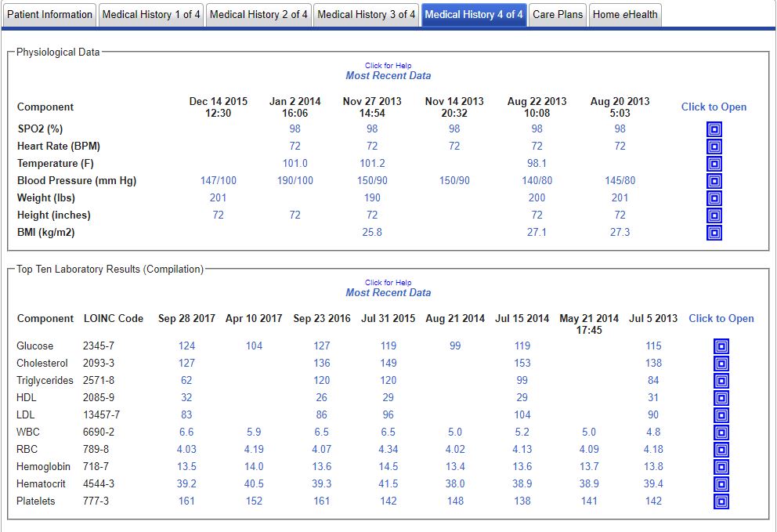
Task: Click blood pressure value 145/80
Action: (620, 180)
